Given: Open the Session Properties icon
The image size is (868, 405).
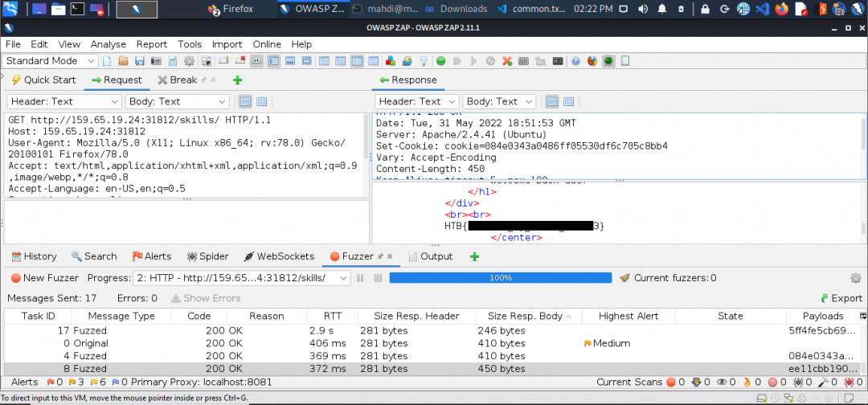Looking at the screenshot, I should click(x=173, y=61).
